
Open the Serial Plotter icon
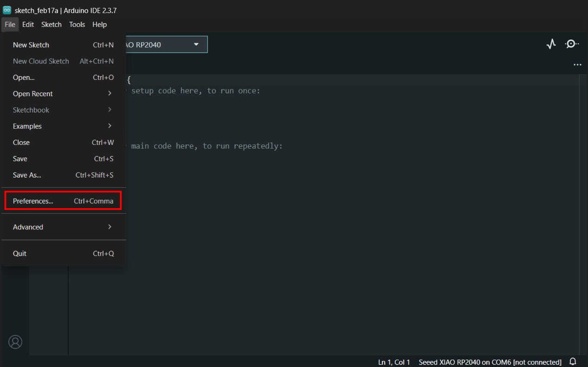551,44
